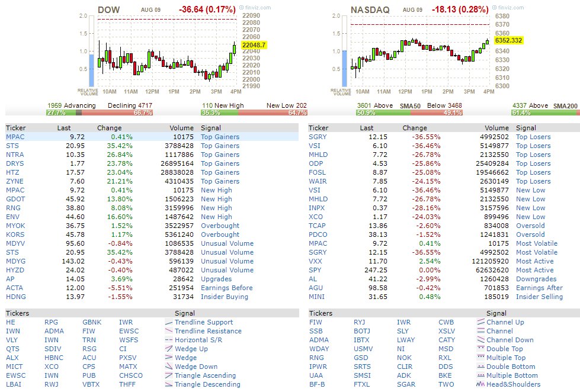Click the Wedge Up pattern icon
The width and height of the screenshot is (580, 392).
(x=169, y=349)
